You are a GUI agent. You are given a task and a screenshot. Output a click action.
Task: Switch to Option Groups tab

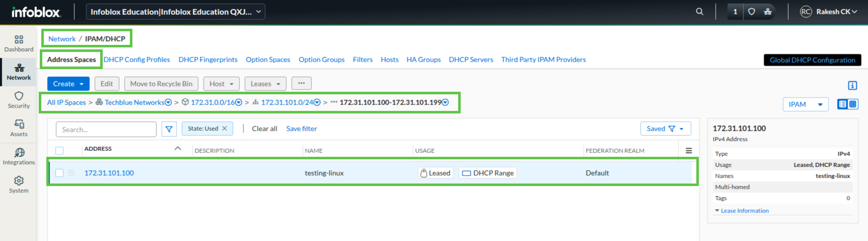tap(321, 59)
